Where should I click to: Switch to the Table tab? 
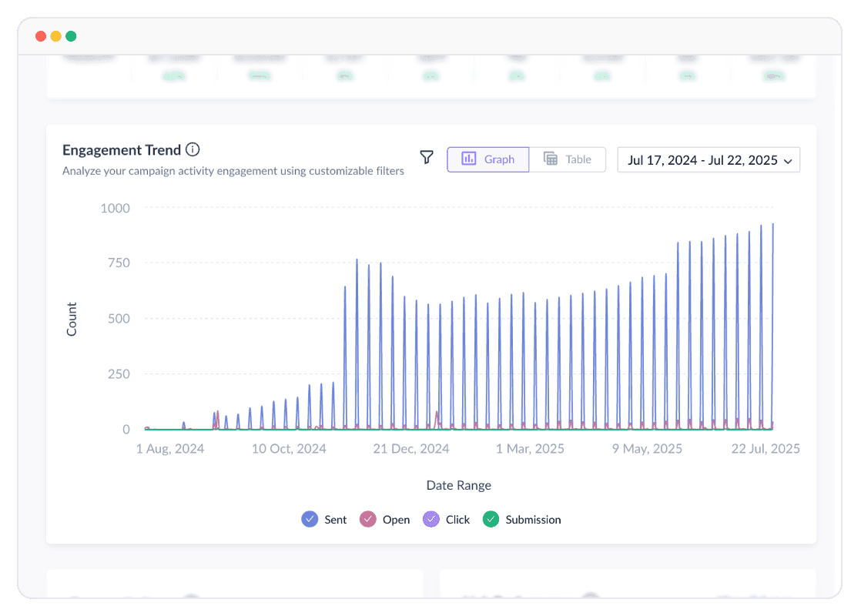[568, 159]
